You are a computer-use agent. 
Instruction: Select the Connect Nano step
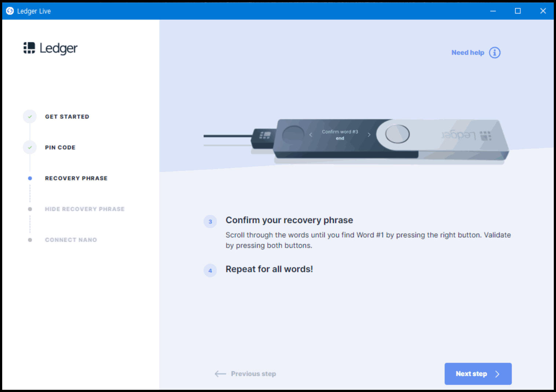tap(71, 240)
